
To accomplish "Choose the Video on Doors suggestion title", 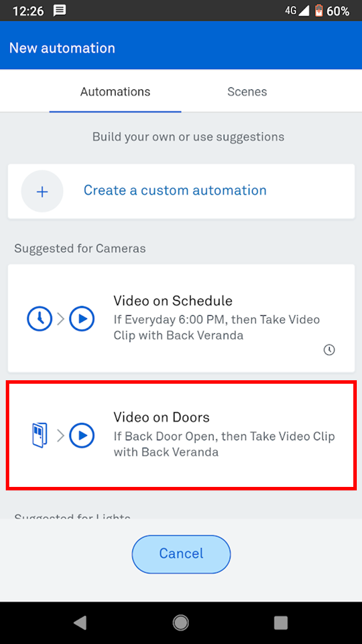I will click(x=162, y=417).
